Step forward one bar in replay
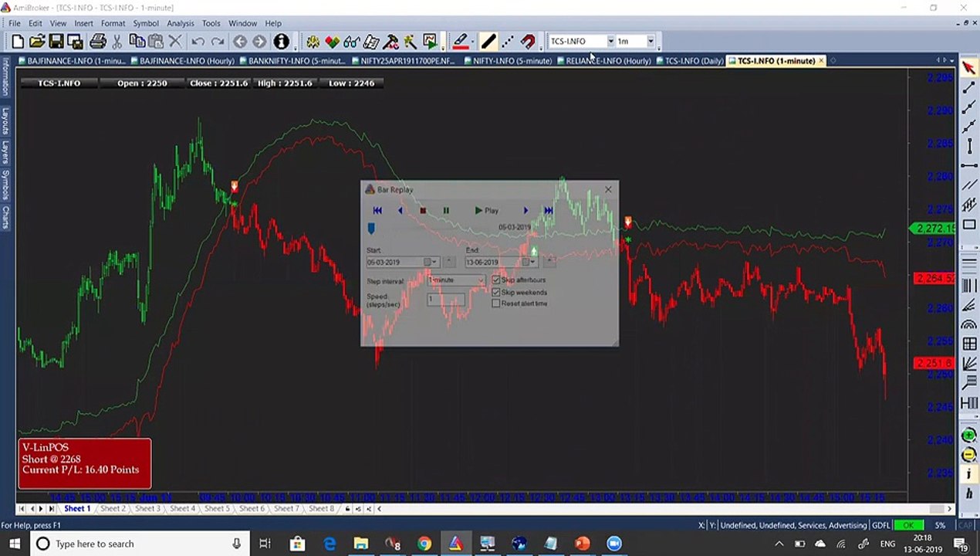 (x=525, y=210)
